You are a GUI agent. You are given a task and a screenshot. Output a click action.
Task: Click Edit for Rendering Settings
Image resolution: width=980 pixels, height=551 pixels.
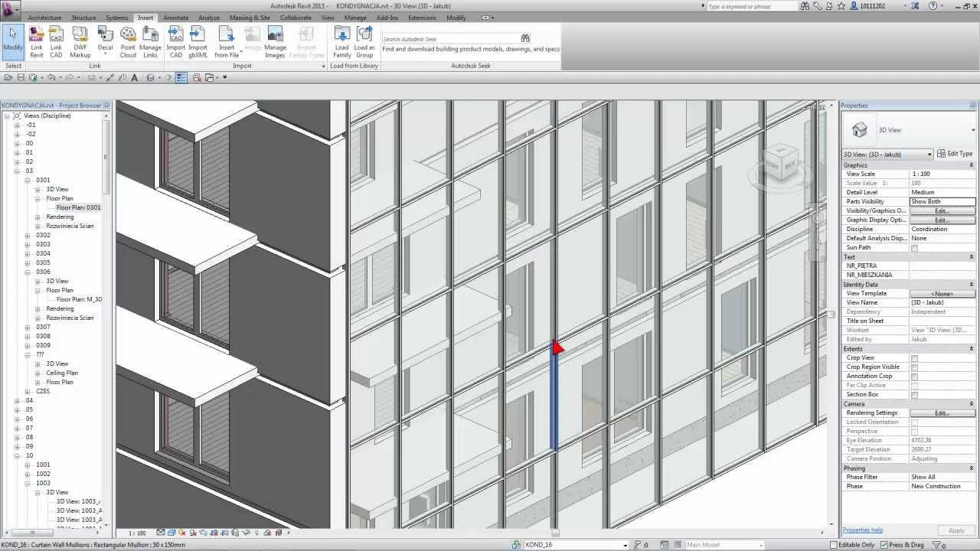[x=942, y=413]
